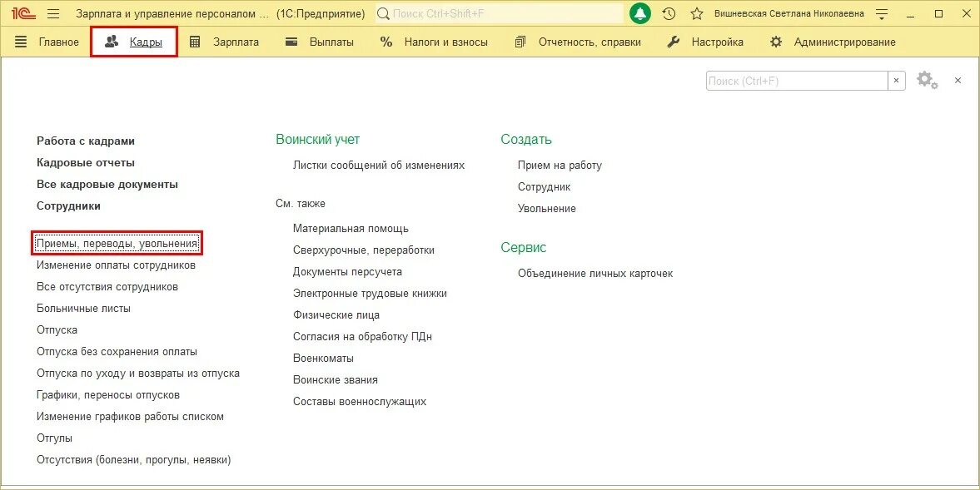Screen dimensions: 980x490
Task: Create Прием на работу document
Action: 560,166
